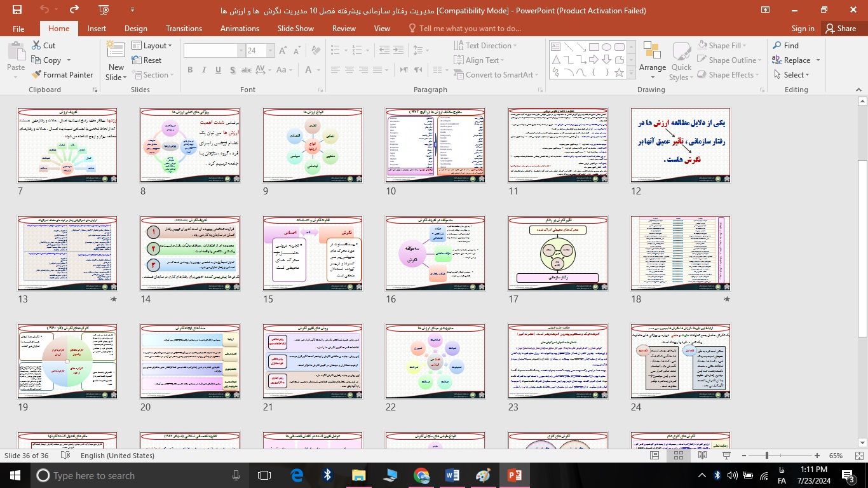The width and height of the screenshot is (868, 488).
Task: Select the oval shape in shapes gallery
Action: [607, 47]
